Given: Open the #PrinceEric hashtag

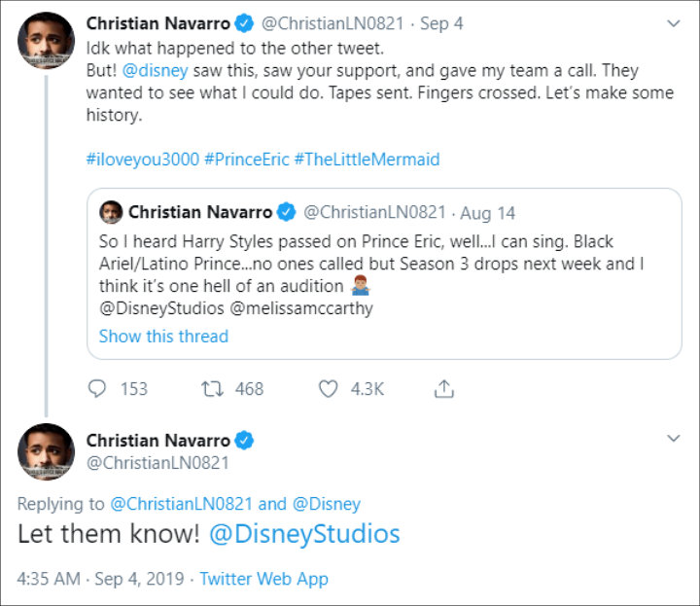Looking at the screenshot, I should tap(246, 160).
